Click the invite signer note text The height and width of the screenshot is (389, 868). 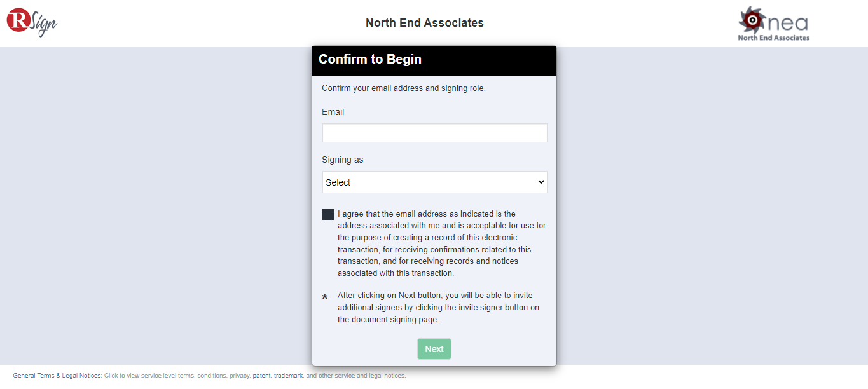click(x=438, y=308)
